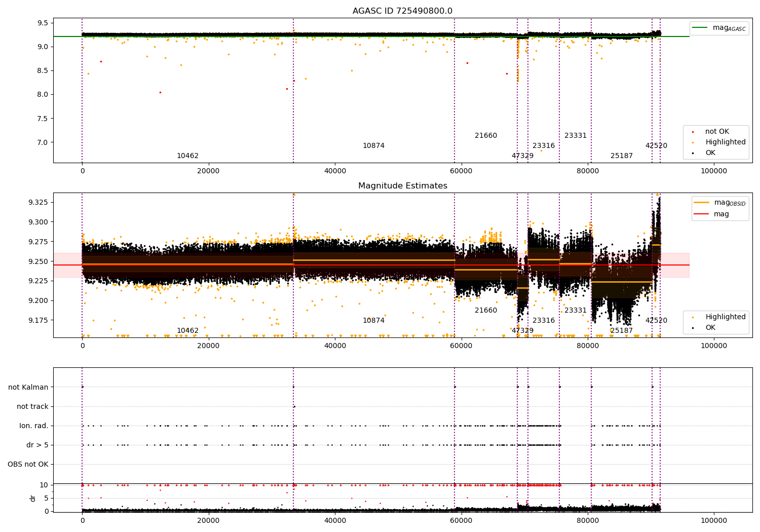Image resolution: width=760 pixels, height=532 pixels.
Task: Click the 'dr > 5' axis label
Action: (x=37, y=445)
